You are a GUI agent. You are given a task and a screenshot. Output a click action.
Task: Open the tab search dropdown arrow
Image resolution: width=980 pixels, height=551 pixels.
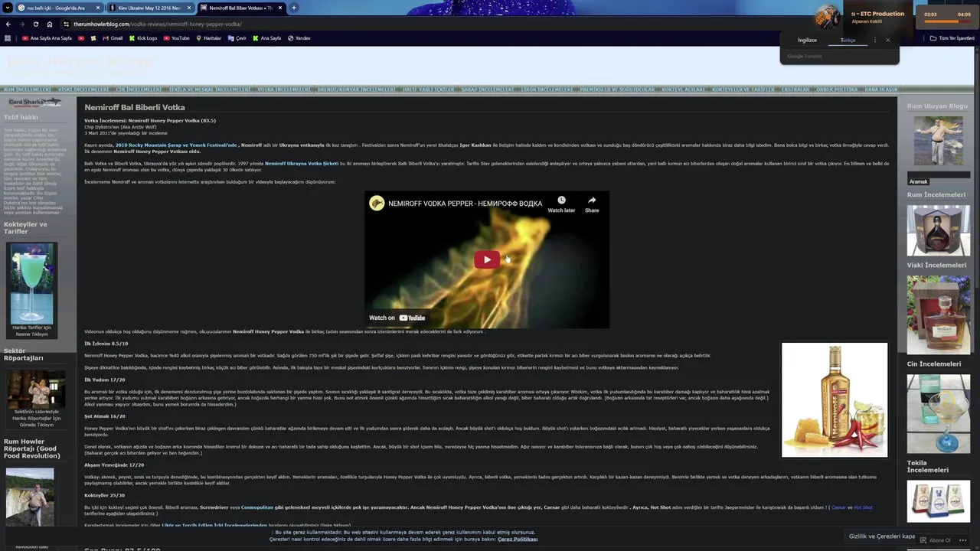click(x=8, y=8)
